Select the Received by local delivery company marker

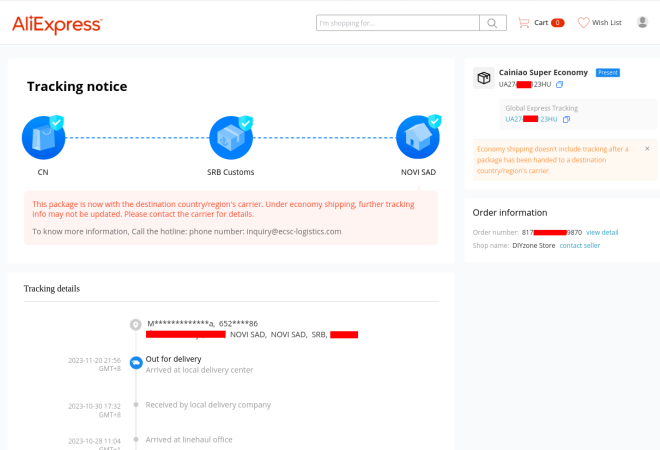pyautogui.click(x=136, y=405)
